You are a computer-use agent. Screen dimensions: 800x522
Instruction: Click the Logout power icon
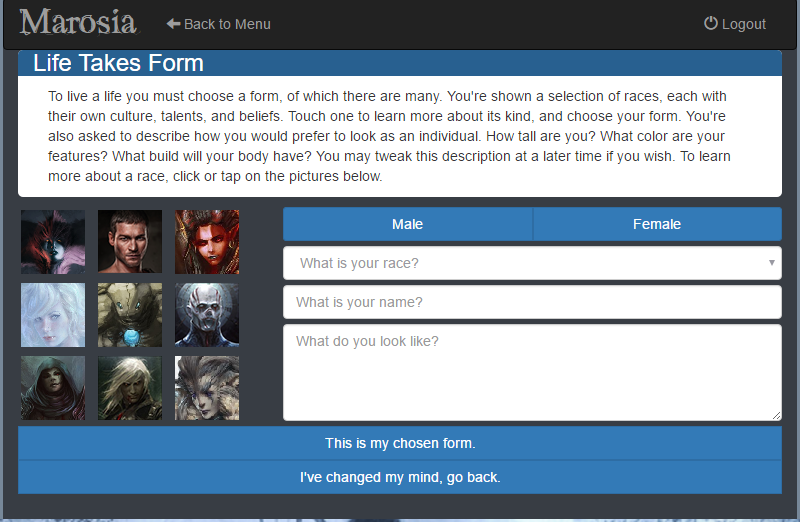click(711, 23)
